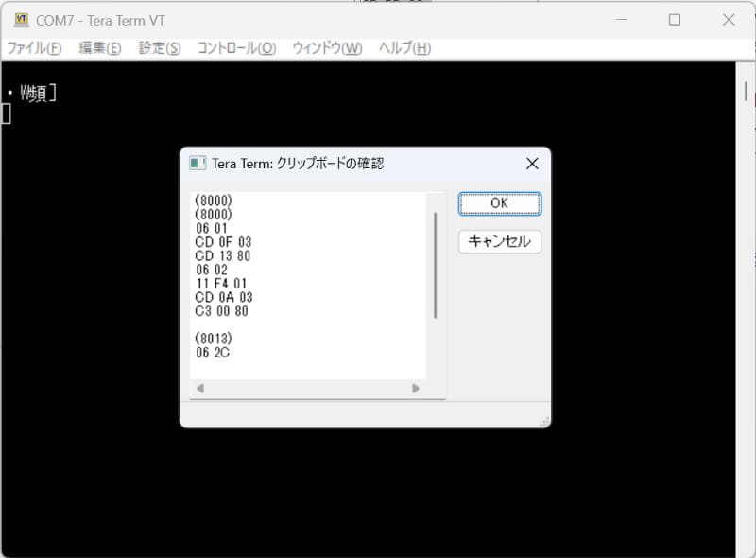Click the left arrow of the horizontal scrollbar

coord(198,388)
